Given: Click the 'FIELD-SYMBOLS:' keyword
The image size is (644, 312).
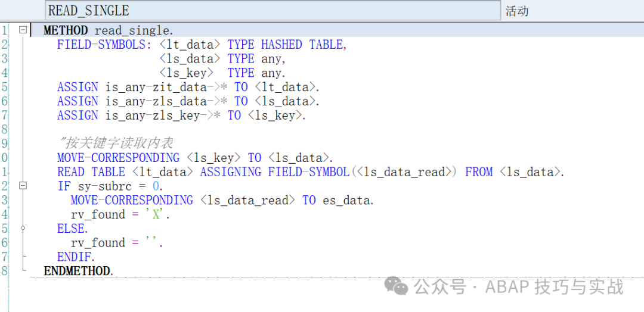Looking at the screenshot, I should [105, 44].
